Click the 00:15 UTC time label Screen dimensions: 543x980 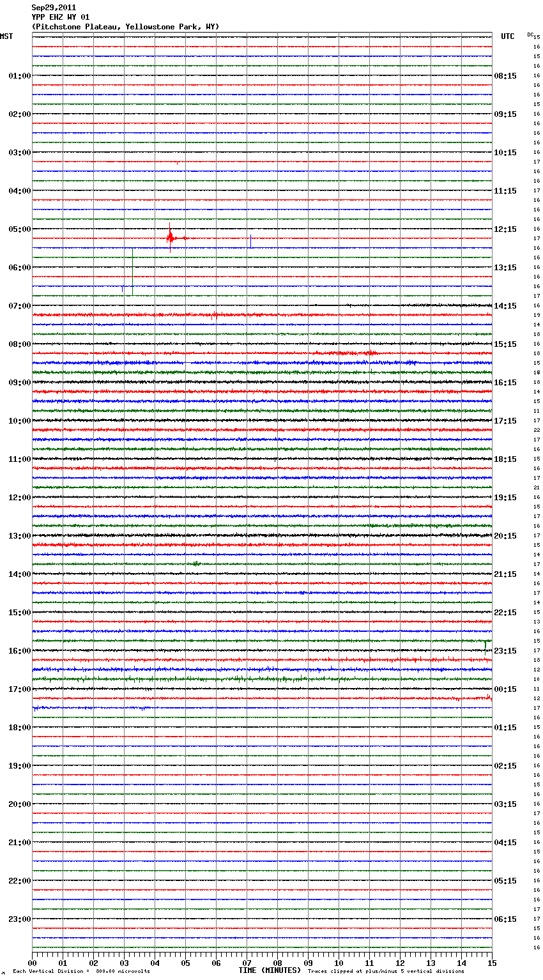(x=505, y=689)
